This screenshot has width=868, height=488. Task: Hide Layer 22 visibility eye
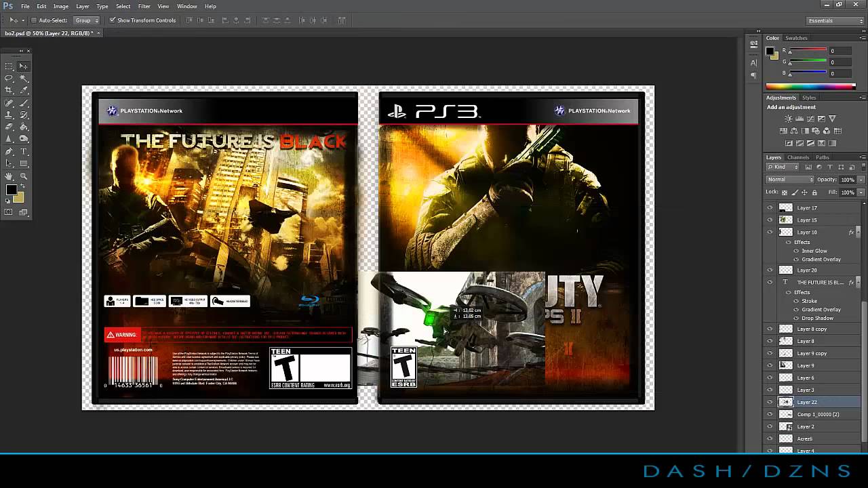pyautogui.click(x=770, y=402)
